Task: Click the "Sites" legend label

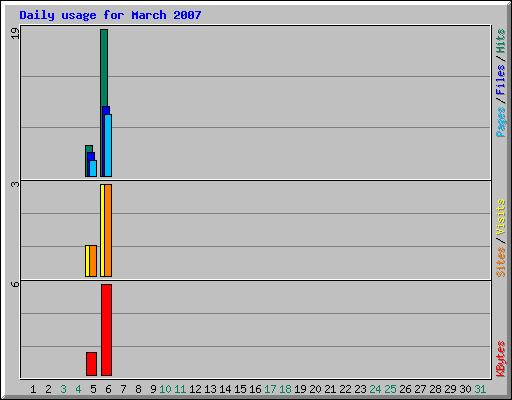Action: pyautogui.click(x=501, y=262)
